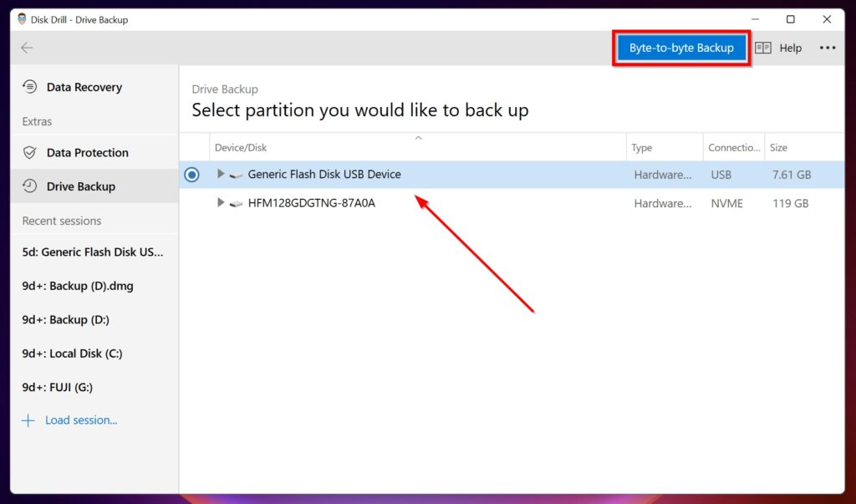Click the Type column header
Image resolution: width=856 pixels, height=504 pixels.
click(x=642, y=147)
